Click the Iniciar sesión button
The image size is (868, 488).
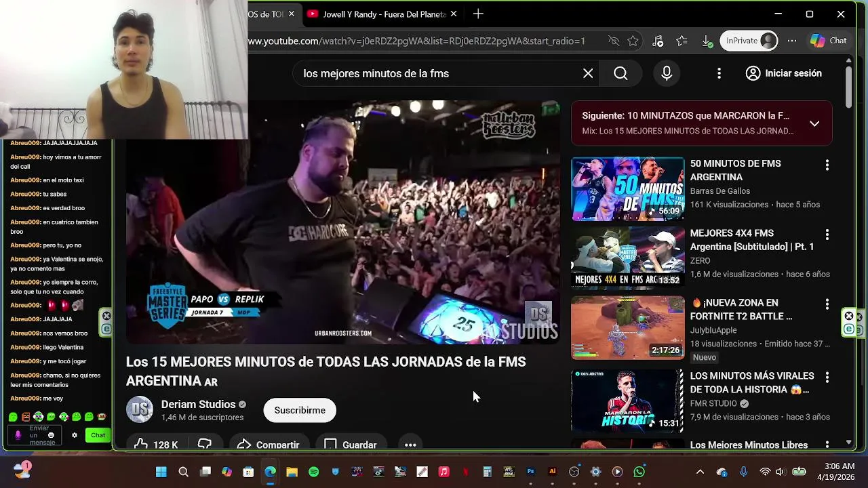pos(783,73)
